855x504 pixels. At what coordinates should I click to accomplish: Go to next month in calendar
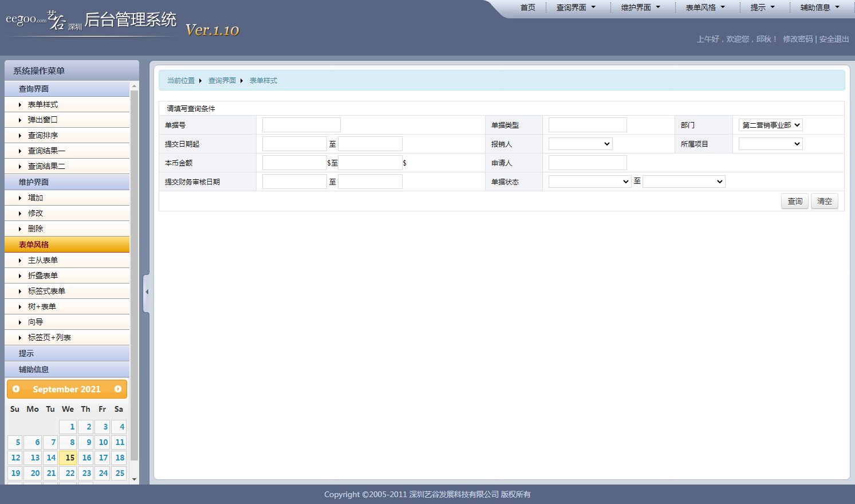(x=118, y=389)
